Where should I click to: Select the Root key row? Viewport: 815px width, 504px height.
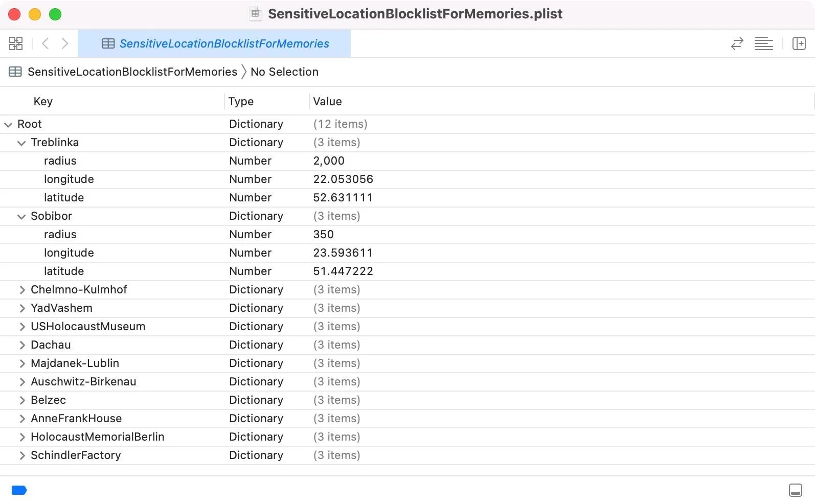(x=407, y=124)
